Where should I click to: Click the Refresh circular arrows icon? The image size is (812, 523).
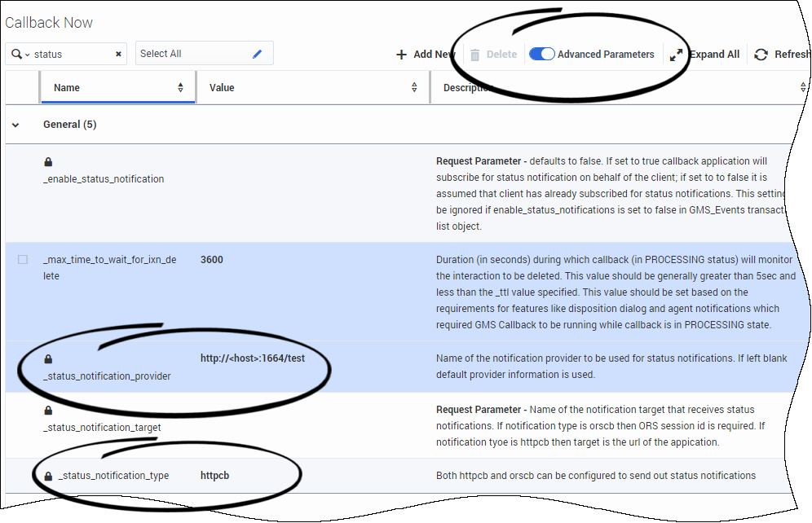click(x=761, y=55)
